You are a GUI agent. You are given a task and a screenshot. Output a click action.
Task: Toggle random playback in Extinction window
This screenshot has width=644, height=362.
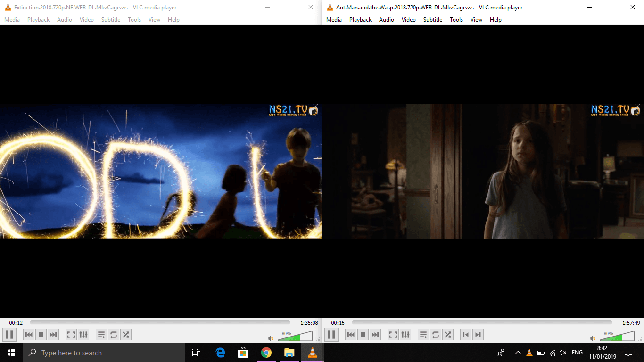[126, 335]
